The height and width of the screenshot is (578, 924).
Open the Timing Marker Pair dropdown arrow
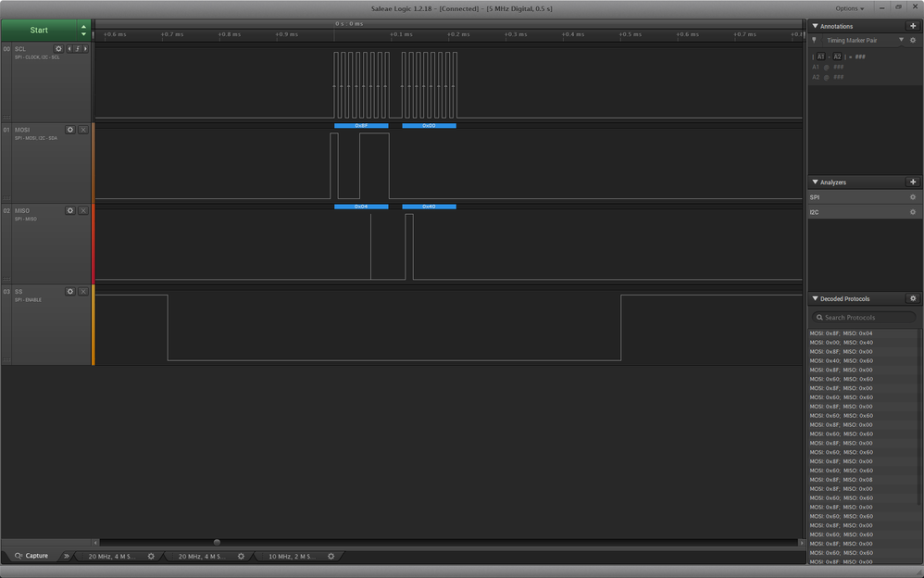pos(901,40)
